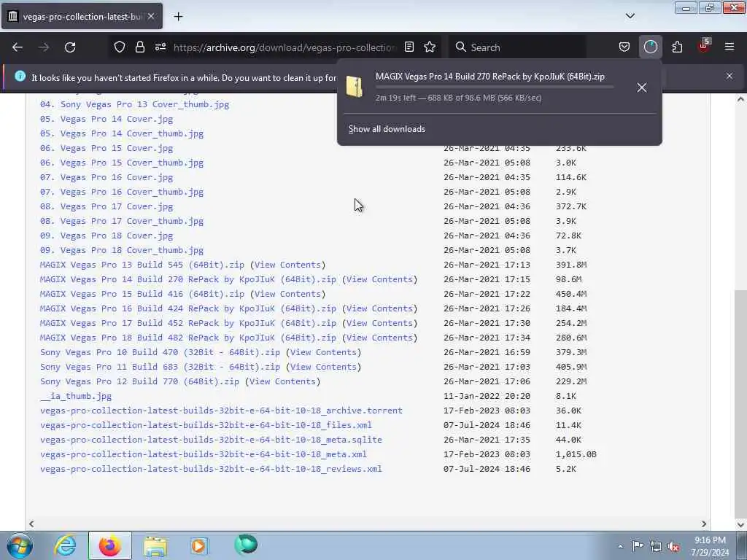Screen dimensions: 747x560
Task: Cancel the MAGIX Vegas Pro 14 download
Action: (x=642, y=87)
